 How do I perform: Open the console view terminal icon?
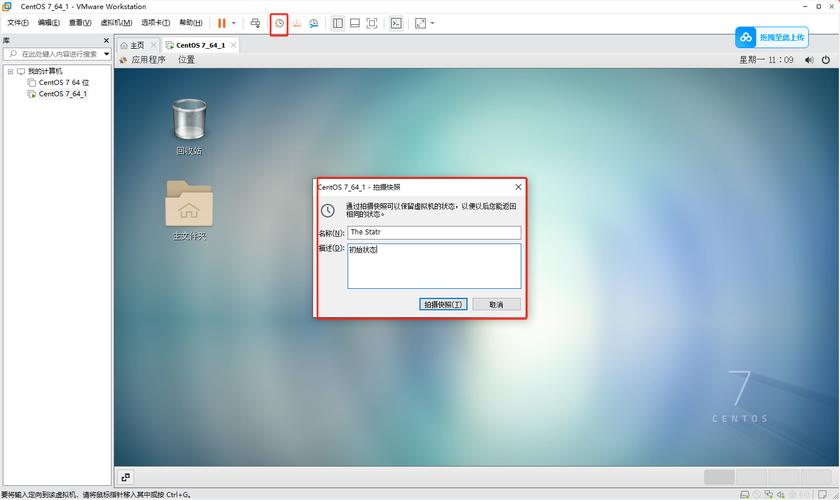tap(396, 23)
